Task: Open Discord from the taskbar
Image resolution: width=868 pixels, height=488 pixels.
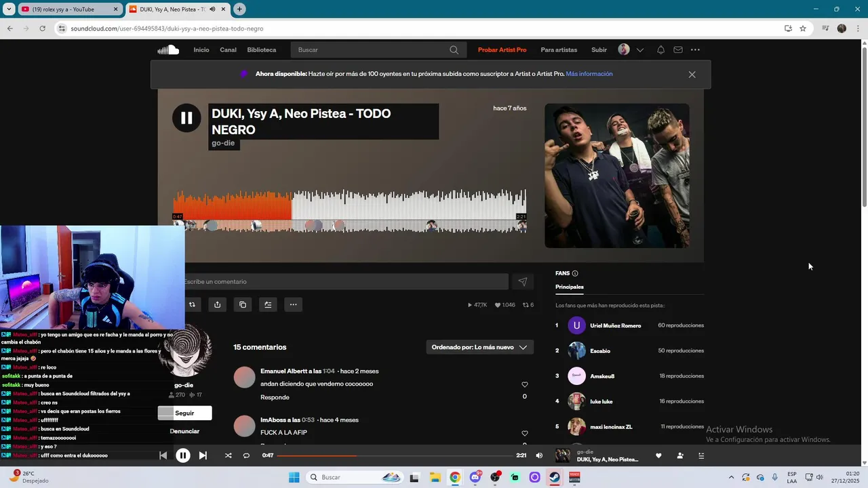Action: coord(475,477)
